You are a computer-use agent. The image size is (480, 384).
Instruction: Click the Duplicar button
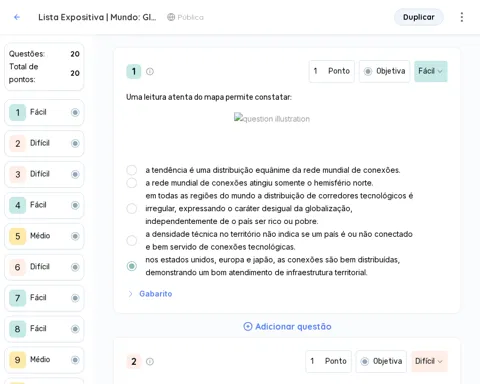pos(419,17)
